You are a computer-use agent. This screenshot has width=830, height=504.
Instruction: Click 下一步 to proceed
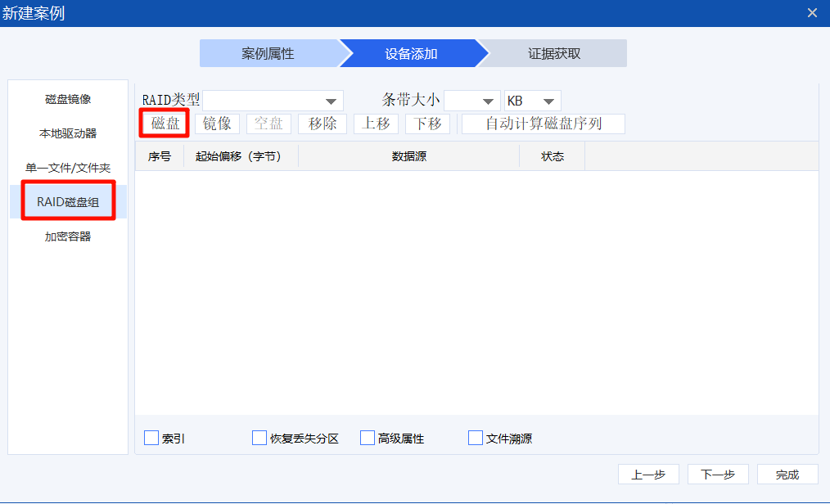pos(718,475)
